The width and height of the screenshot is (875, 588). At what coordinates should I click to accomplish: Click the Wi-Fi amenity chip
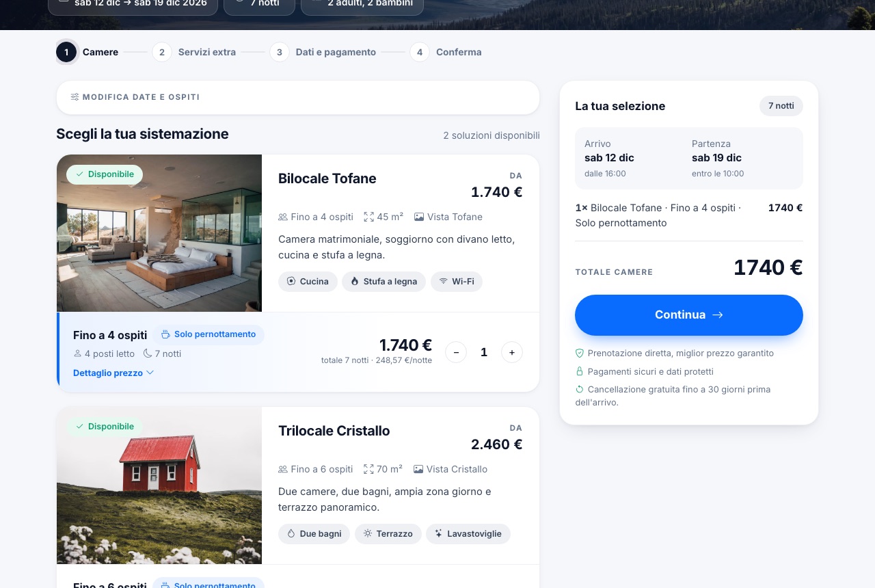[x=457, y=282]
